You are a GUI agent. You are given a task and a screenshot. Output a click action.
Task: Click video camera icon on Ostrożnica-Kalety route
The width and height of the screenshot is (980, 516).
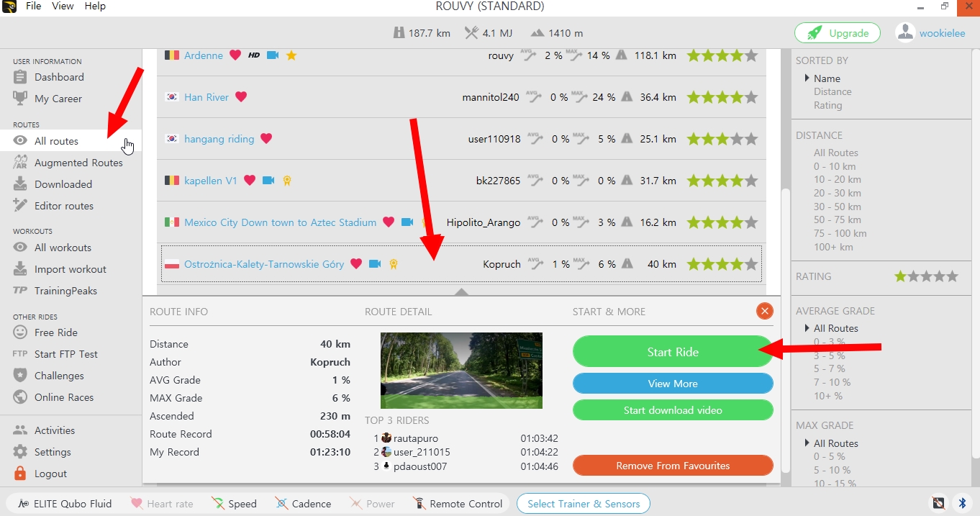[375, 264]
